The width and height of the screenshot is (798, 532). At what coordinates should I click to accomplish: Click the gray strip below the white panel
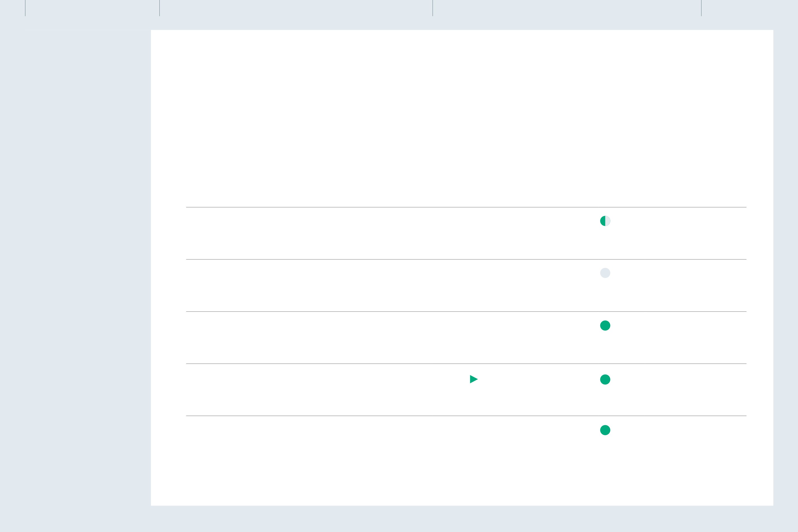click(399, 519)
